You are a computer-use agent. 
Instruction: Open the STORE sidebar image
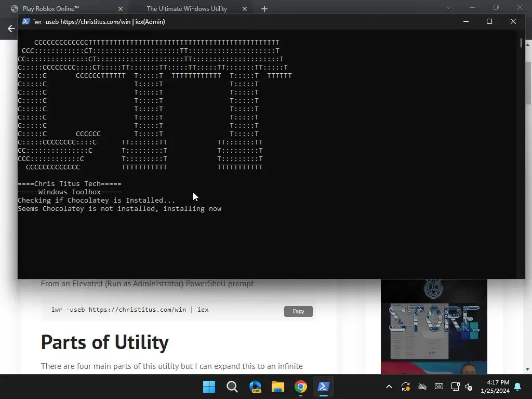click(x=434, y=327)
